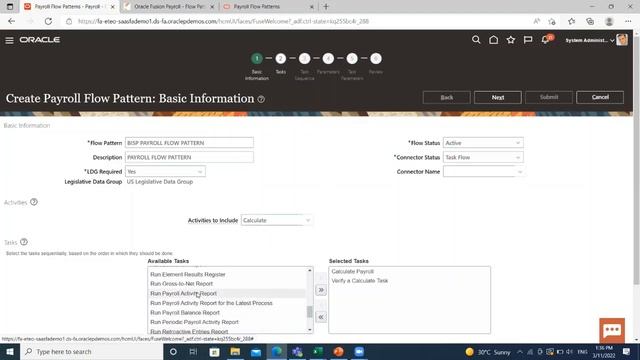The image size is (640, 360).
Task: Open the Favorites star icon
Action: coord(511,40)
